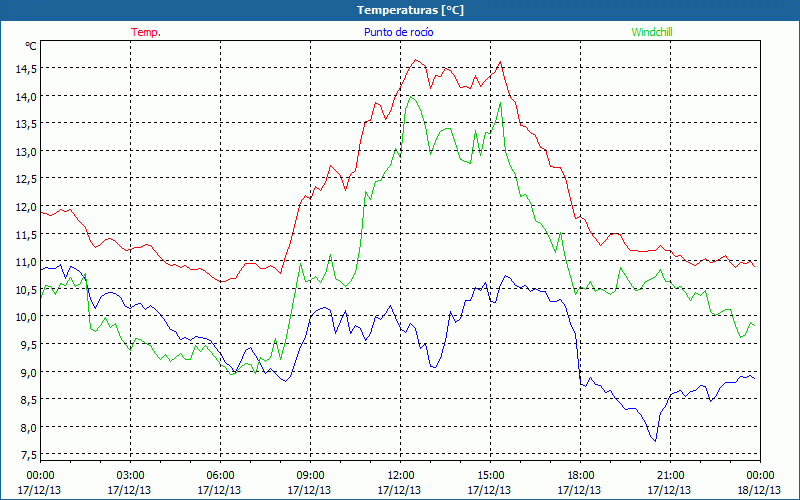Click the 7,5 y-axis value
This screenshot has height=500, width=800.
[x=28, y=454]
